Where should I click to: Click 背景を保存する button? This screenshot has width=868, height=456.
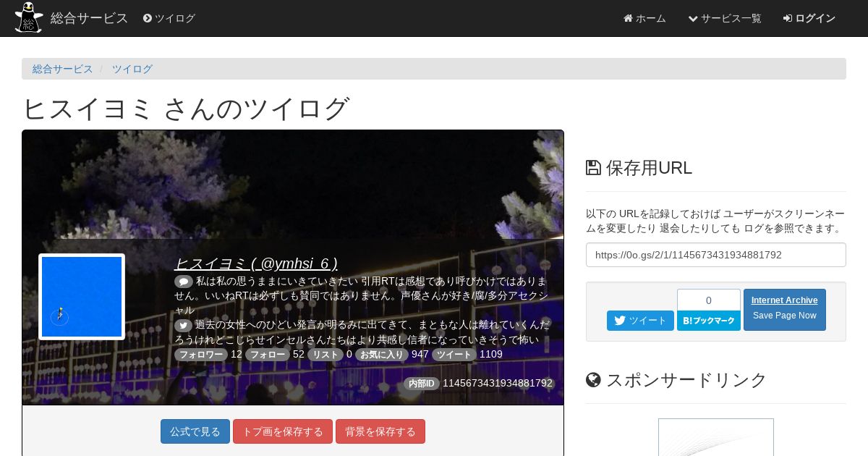pos(380,431)
